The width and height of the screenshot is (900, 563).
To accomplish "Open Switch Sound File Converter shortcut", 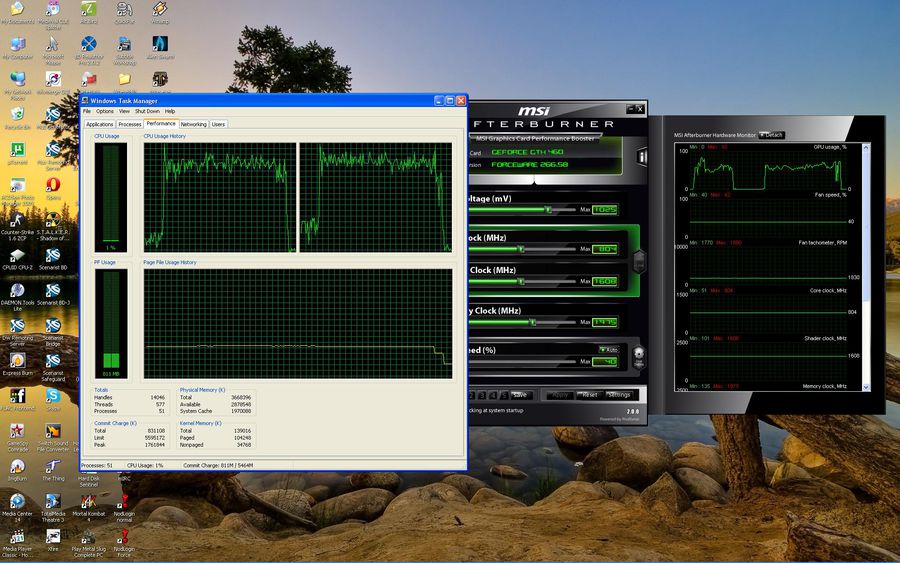I will pos(53,437).
